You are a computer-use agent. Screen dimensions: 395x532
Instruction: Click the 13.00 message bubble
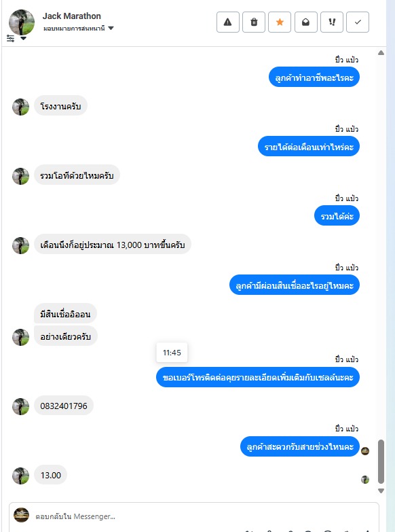tap(50, 475)
